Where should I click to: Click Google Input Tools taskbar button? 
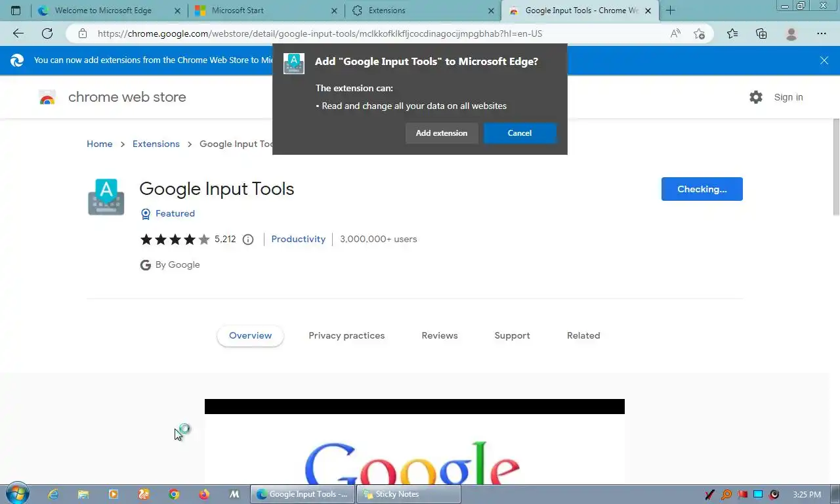click(303, 494)
